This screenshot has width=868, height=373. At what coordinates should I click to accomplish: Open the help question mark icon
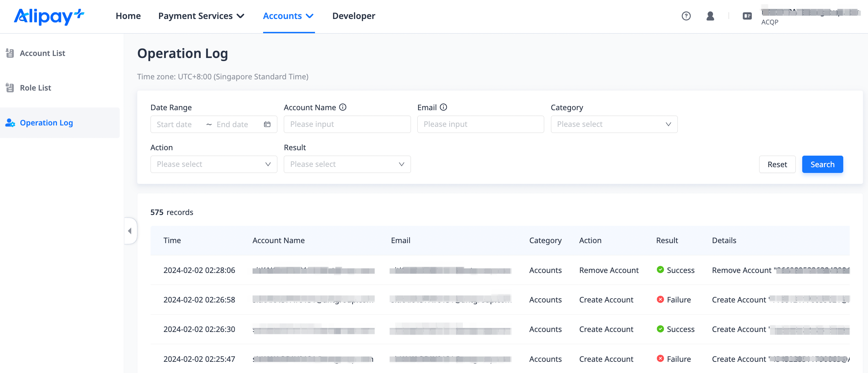686,16
